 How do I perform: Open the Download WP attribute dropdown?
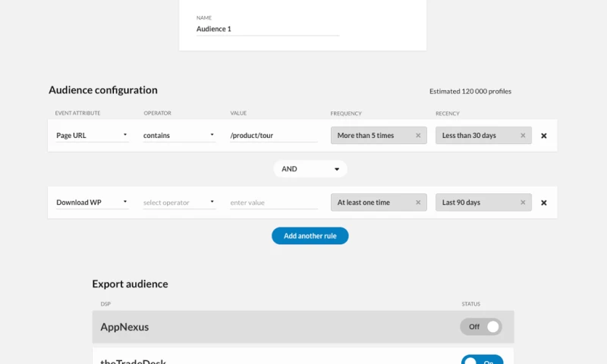(92, 202)
